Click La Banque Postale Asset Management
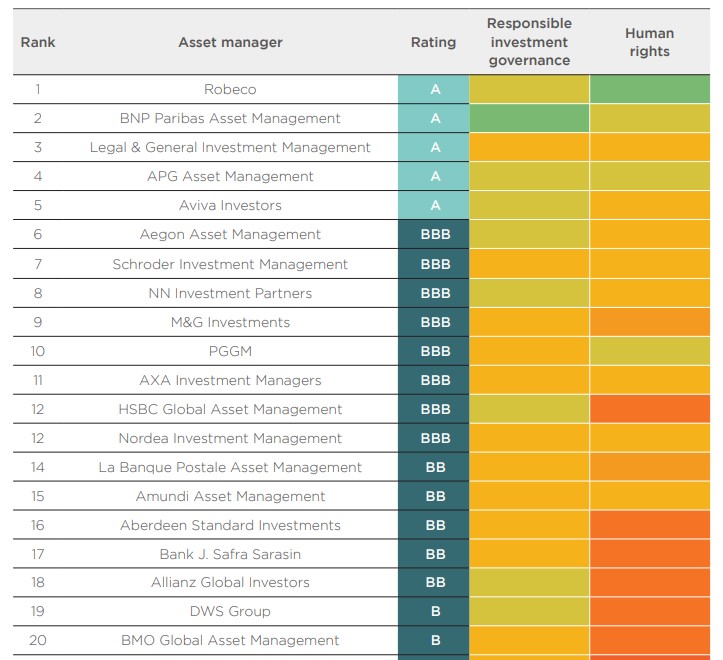This screenshot has width=723, height=660. click(230, 467)
